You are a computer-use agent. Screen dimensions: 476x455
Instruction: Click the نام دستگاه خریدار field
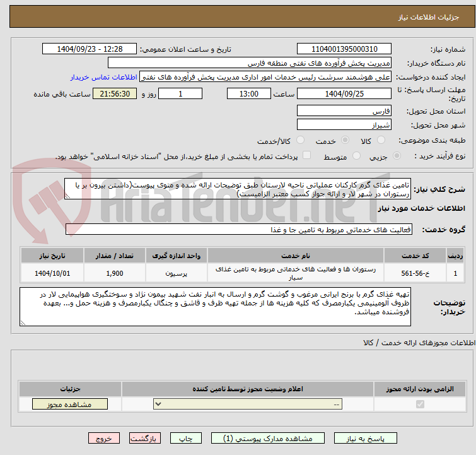(x=250, y=63)
